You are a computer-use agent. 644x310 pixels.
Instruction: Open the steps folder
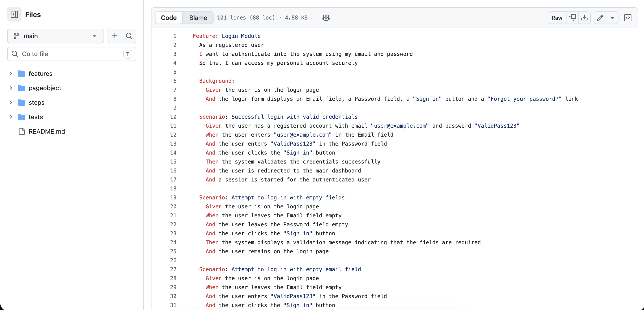(x=37, y=103)
